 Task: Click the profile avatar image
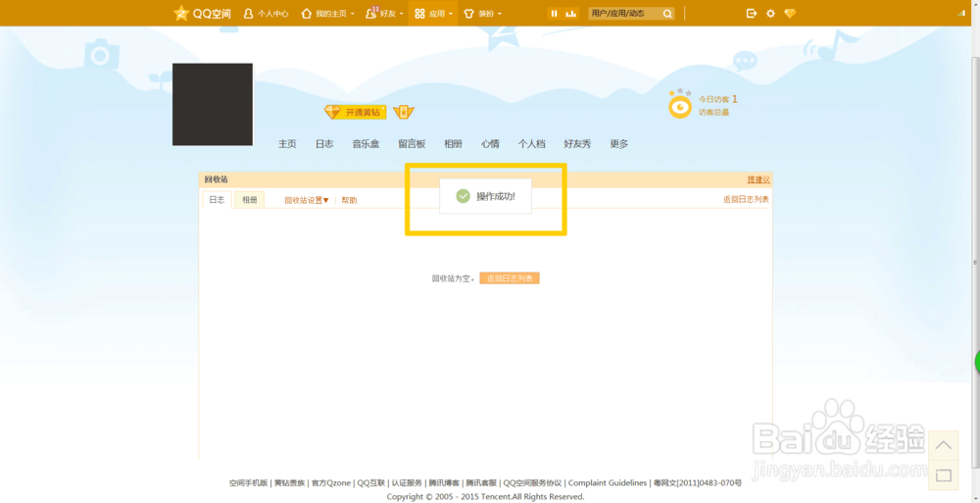(213, 104)
